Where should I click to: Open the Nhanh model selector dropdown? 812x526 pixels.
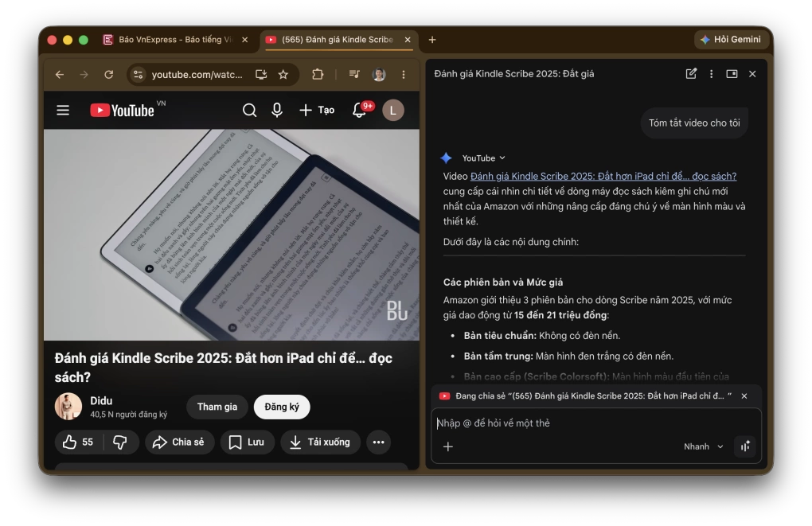[x=702, y=446]
